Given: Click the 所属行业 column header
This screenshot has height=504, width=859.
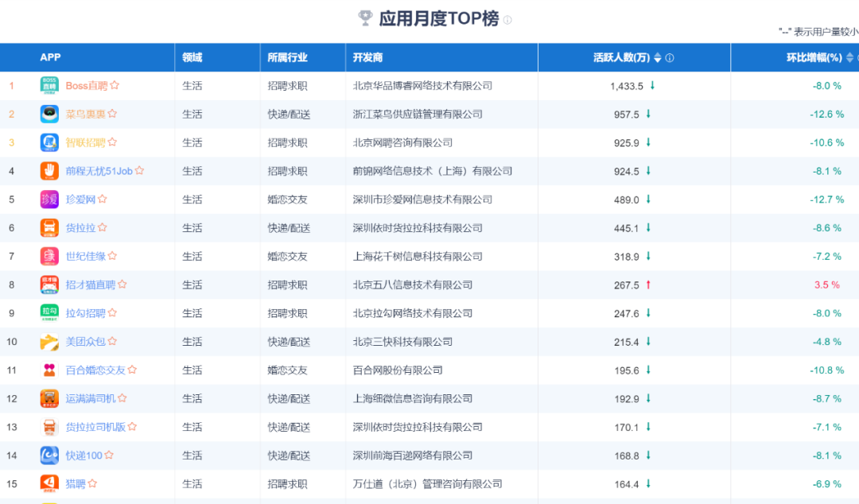Looking at the screenshot, I should [287, 57].
